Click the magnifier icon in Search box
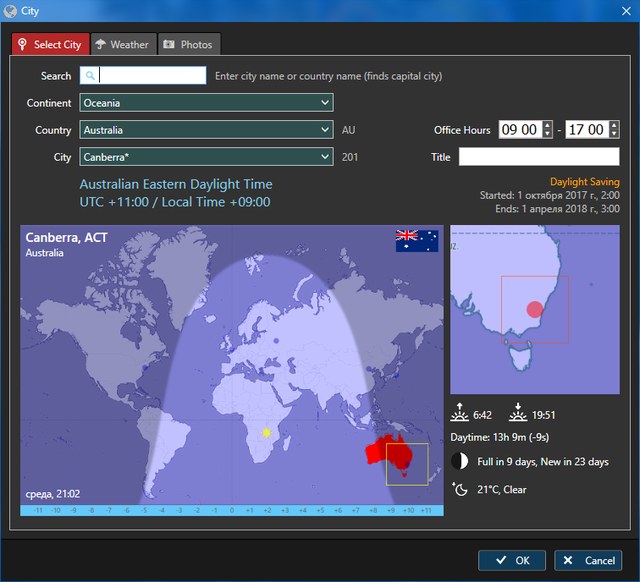The image size is (640, 582). click(x=90, y=76)
